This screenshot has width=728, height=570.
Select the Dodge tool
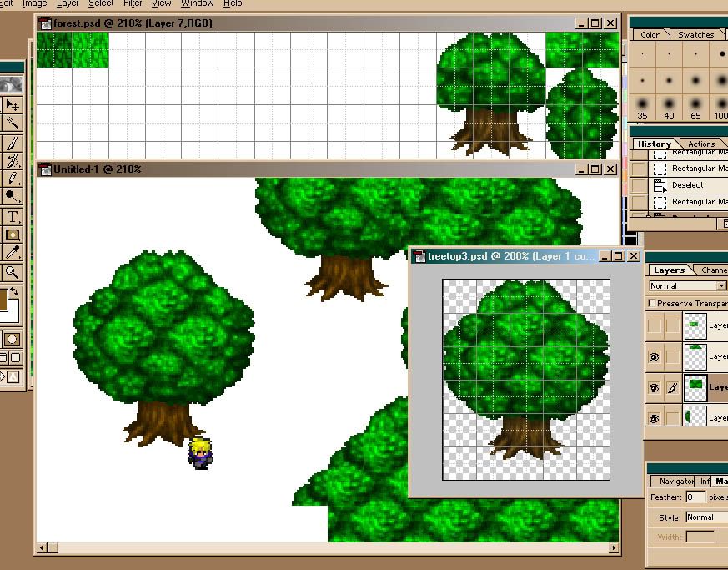(x=12, y=196)
